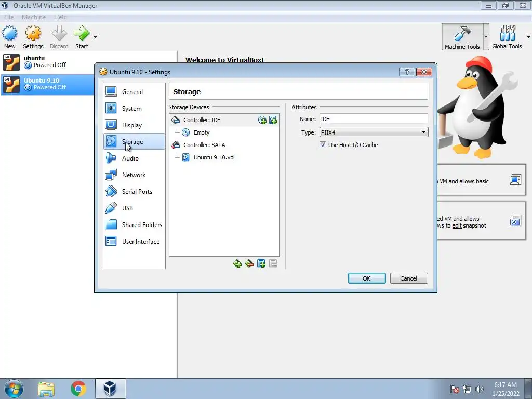Add optical drive to IDE controller
The image size is (532, 399).
pos(262,120)
